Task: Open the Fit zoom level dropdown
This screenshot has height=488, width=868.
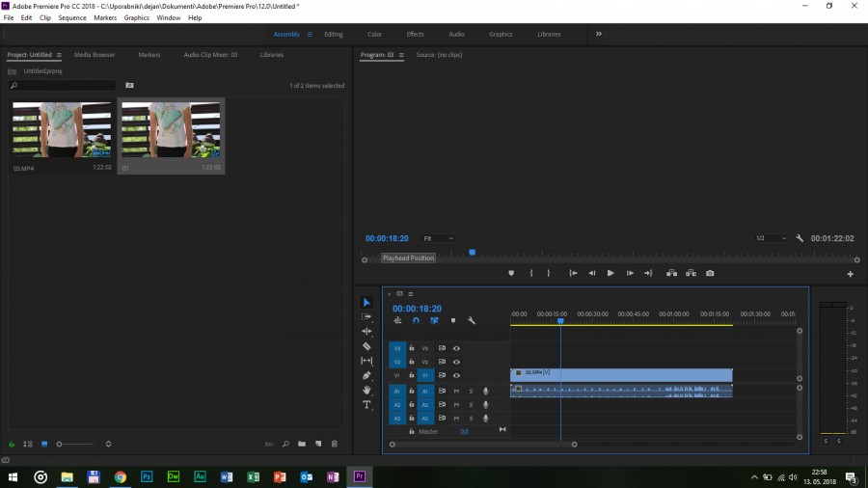Action: tap(439, 238)
